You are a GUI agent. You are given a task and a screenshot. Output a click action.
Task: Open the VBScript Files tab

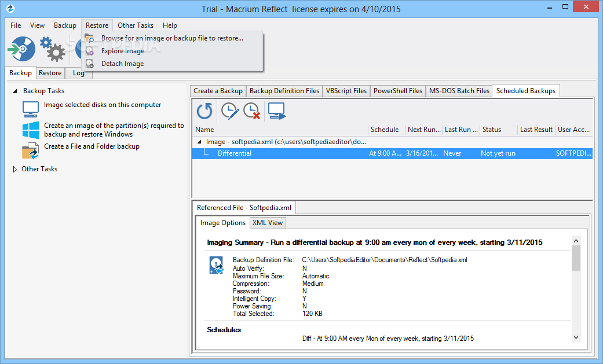click(x=346, y=91)
